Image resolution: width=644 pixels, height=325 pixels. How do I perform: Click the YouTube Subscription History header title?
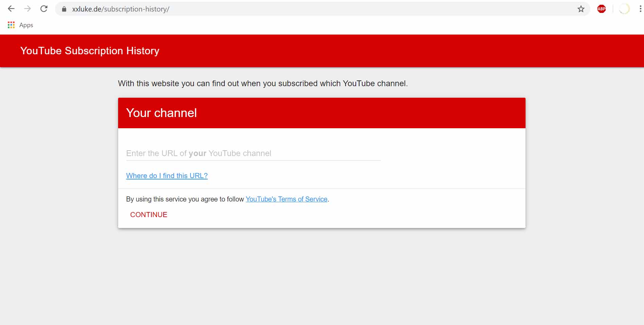coord(90,51)
